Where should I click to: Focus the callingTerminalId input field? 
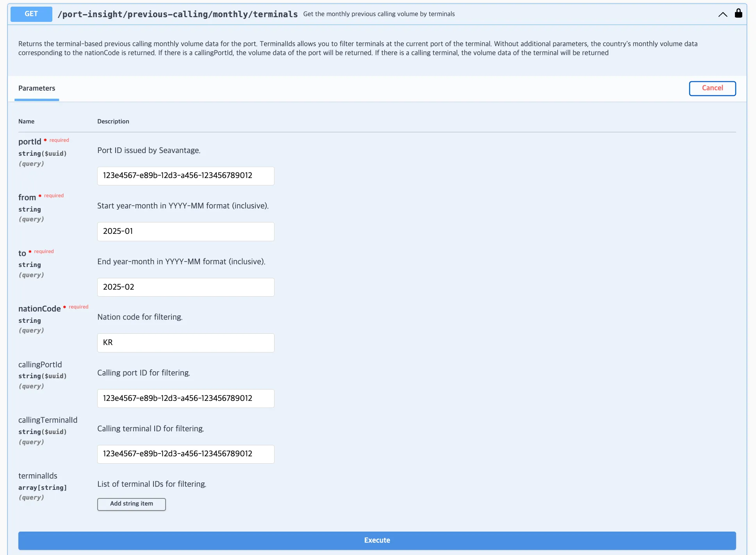[x=185, y=454]
